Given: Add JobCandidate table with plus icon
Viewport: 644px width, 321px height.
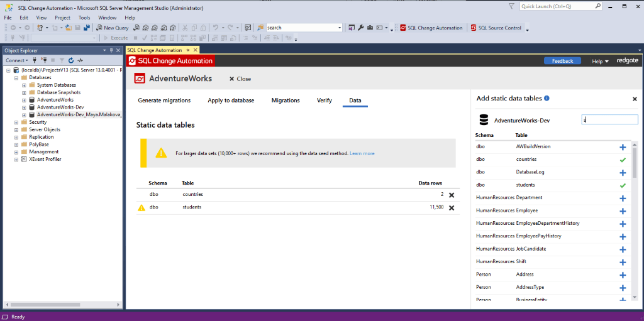Looking at the screenshot, I should pos(623,249).
